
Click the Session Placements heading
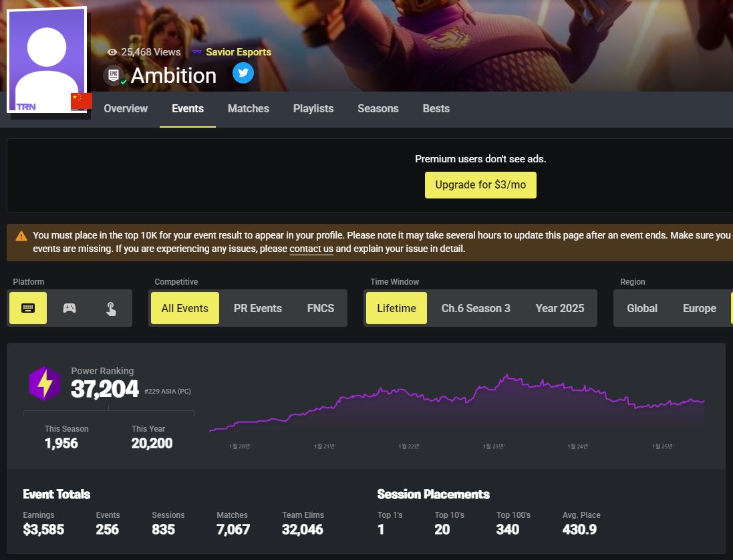(434, 495)
